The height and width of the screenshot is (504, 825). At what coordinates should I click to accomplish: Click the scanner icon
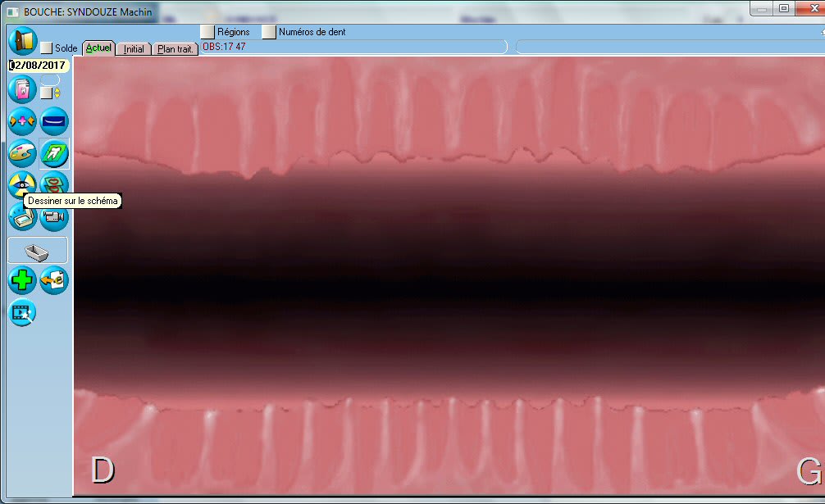click(22, 217)
